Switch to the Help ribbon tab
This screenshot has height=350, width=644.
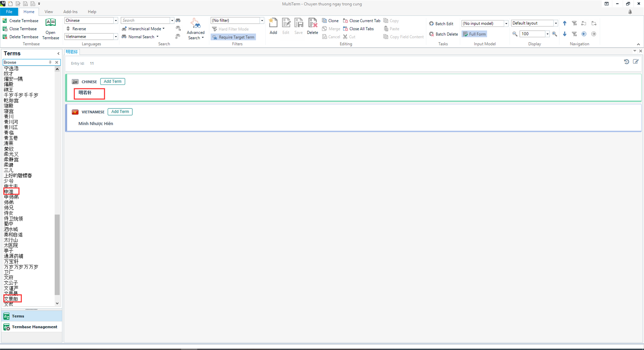coord(92,12)
